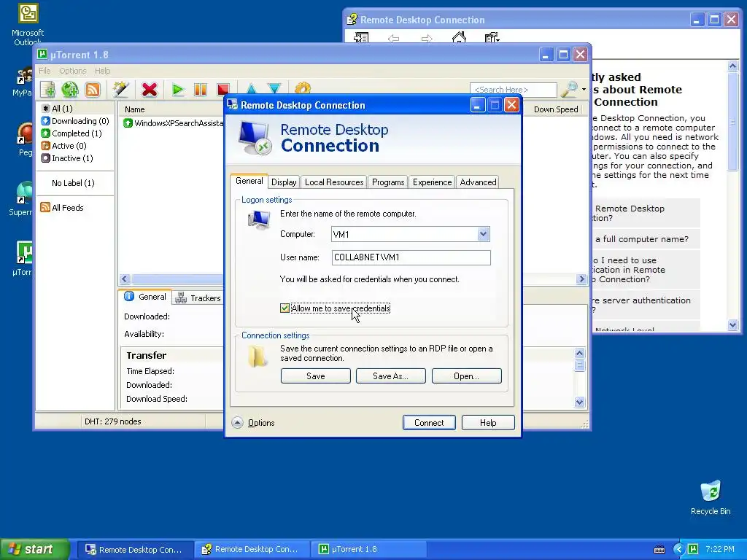747x560 pixels.
Task: Click the µTorrent system tray icon
Action: click(693, 549)
